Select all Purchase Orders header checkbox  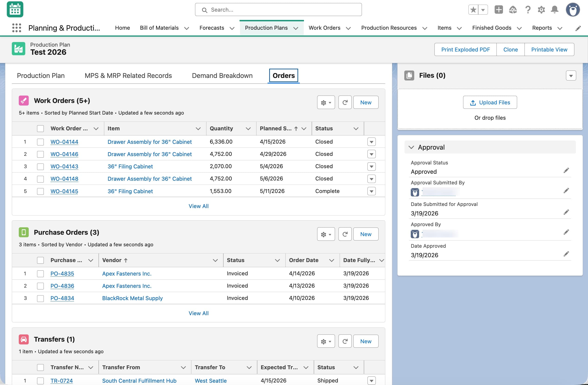[40, 260]
